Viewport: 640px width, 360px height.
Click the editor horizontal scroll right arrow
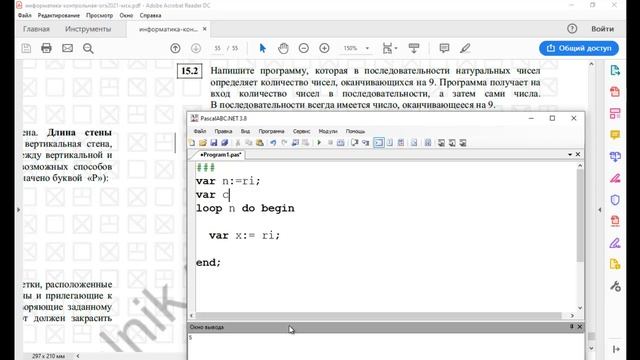[572, 316]
